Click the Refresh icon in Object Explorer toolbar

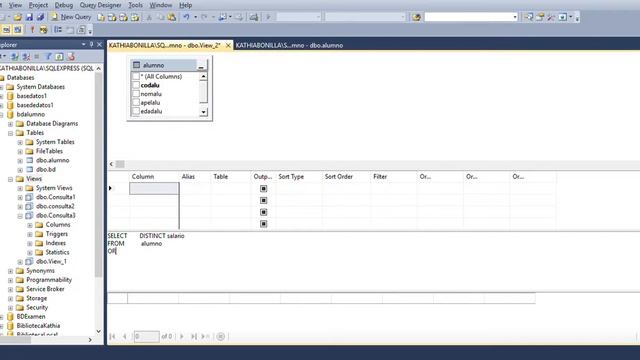click(59, 56)
